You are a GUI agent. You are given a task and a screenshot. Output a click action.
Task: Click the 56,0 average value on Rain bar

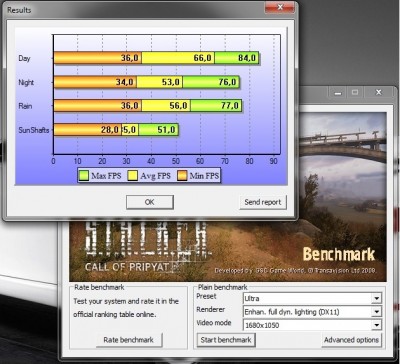coord(178,106)
